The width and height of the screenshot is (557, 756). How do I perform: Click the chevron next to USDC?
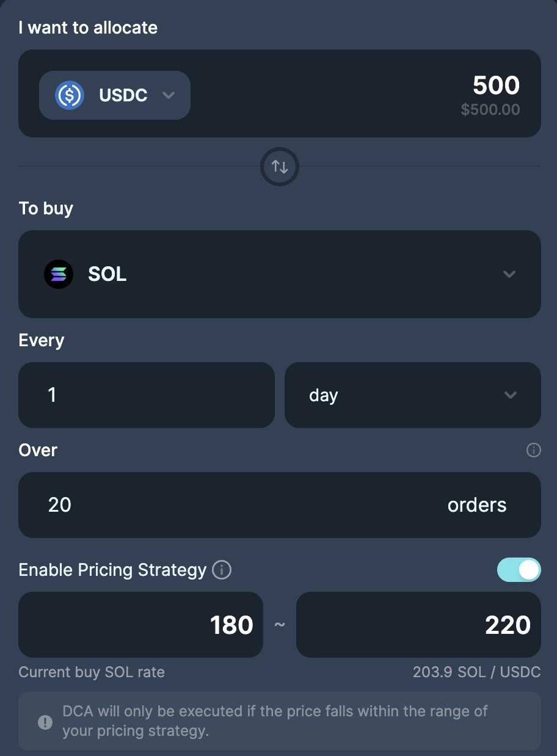(169, 95)
